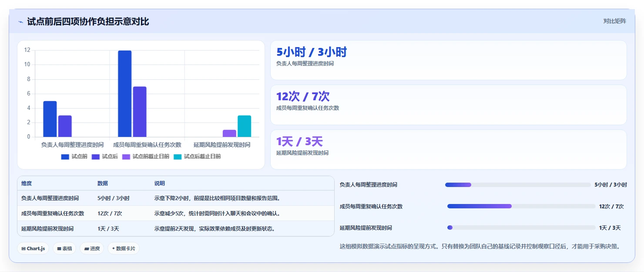Toggle the 试点后截止日前 legend series
This screenshot has height=272, width=644.
pos(197,156)
